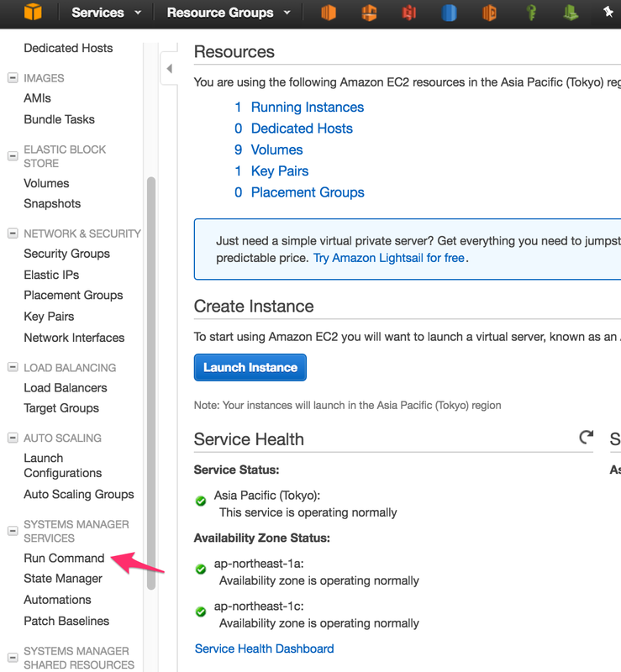Viewport: 621px width, 672px height.
Task: Collapse the left navigation pane arrow
Action: [x=170, y=69]
